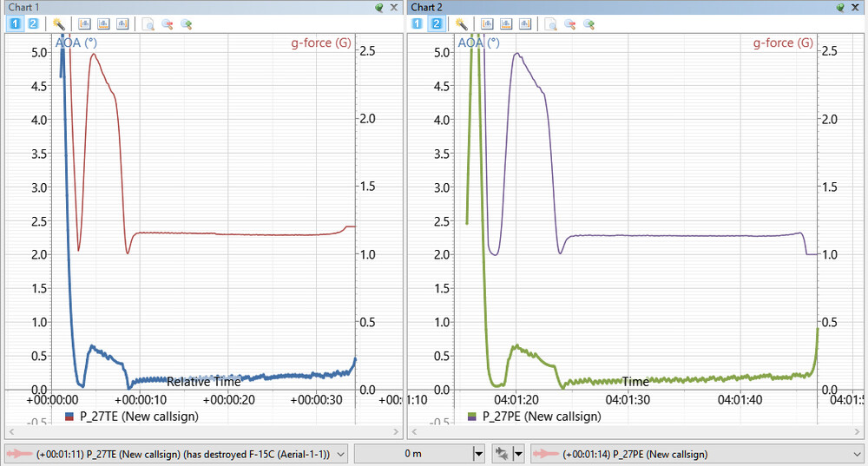Activate the Chart 2 title tab
Image resolution: width=868 pixels, height=466 pixels.
coord(426,7)
